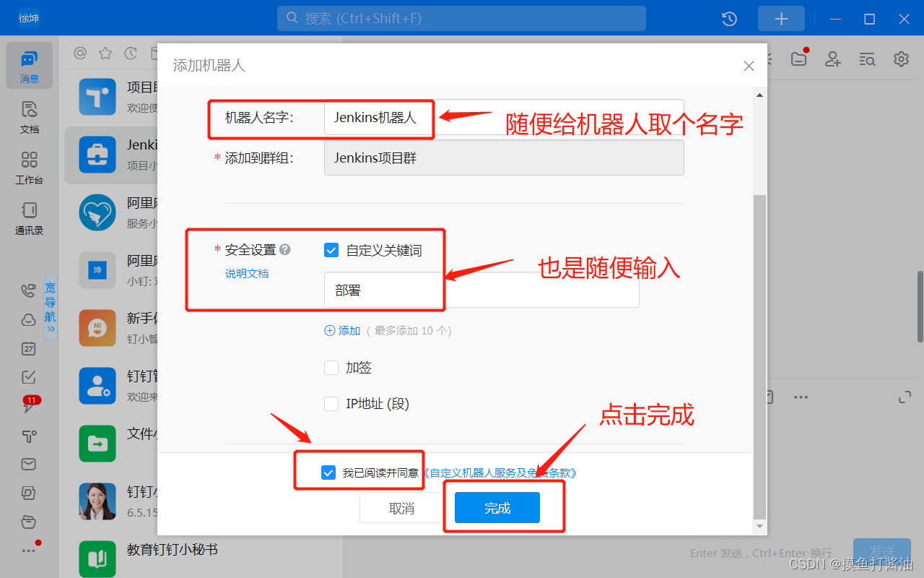
Task: Open the history clock icon in title bar
Action: coord(730,19)
